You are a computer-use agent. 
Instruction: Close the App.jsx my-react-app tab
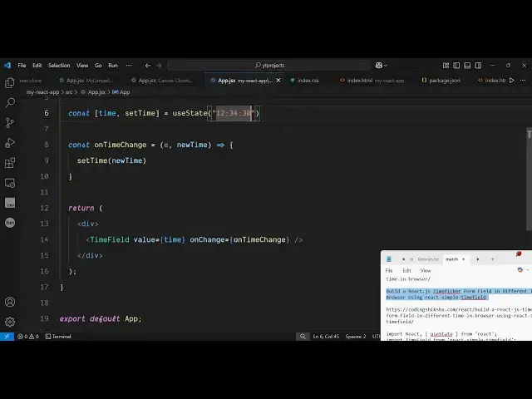[x=278, y=81]
